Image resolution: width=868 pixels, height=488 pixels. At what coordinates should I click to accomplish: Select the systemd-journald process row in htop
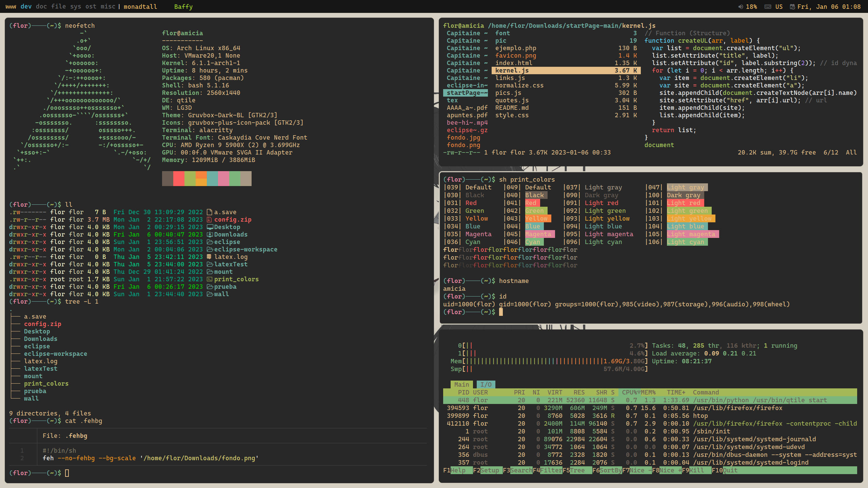point(650,439)
